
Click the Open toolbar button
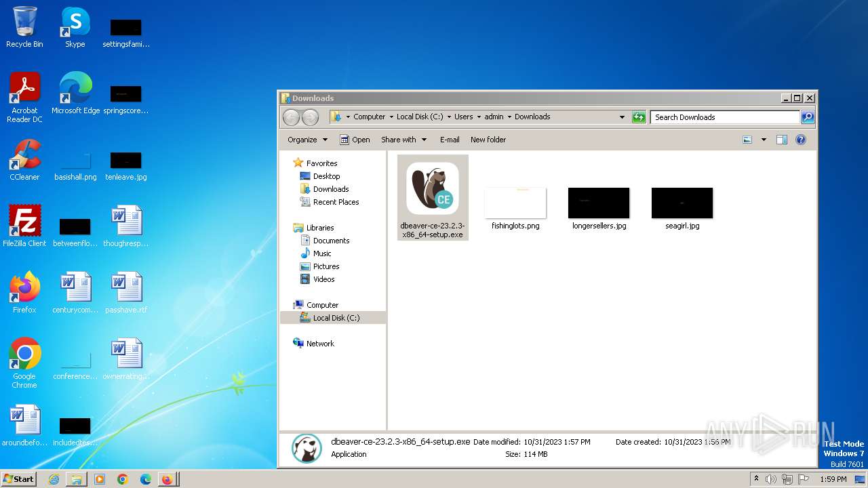click(355, 140)
